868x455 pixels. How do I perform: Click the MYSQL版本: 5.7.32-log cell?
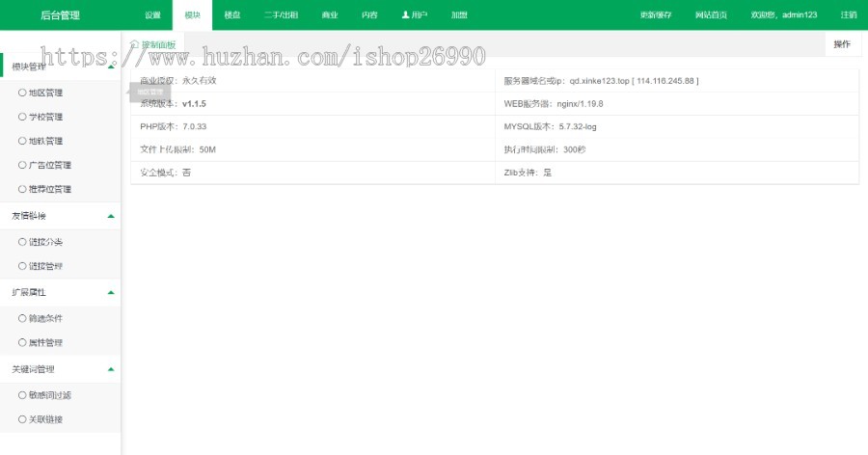(x=677, y=126)
